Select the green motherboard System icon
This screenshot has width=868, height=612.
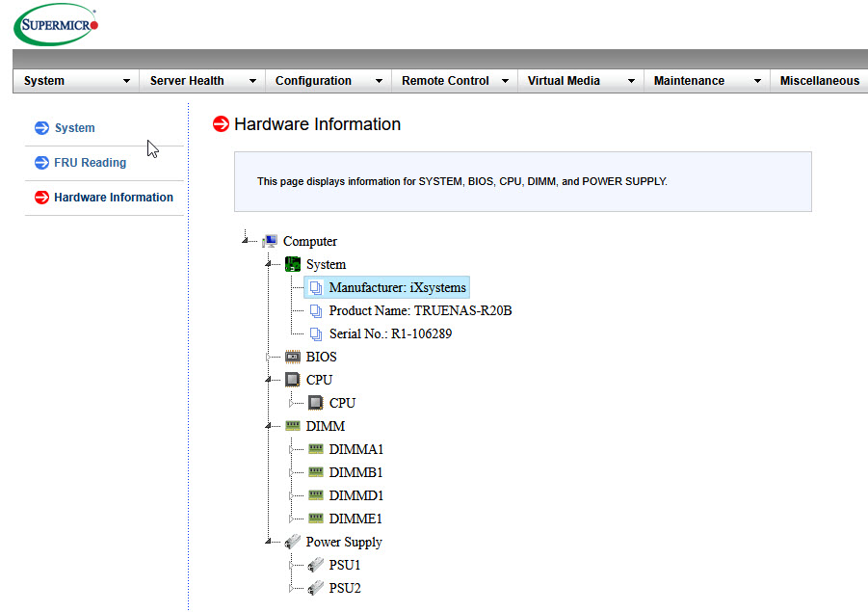coord(292,264)
